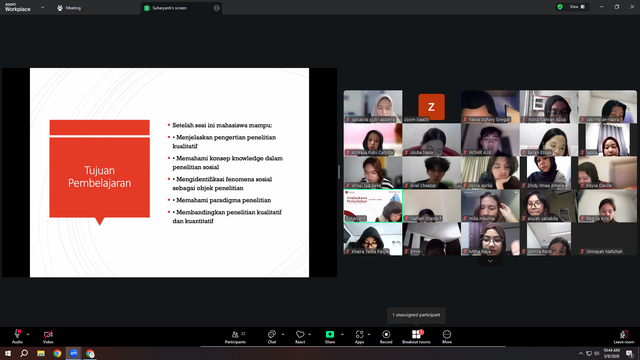Unmute microphone with the Audio icon
Viewport: 640px width, 360px height.
tap(17, 336)
